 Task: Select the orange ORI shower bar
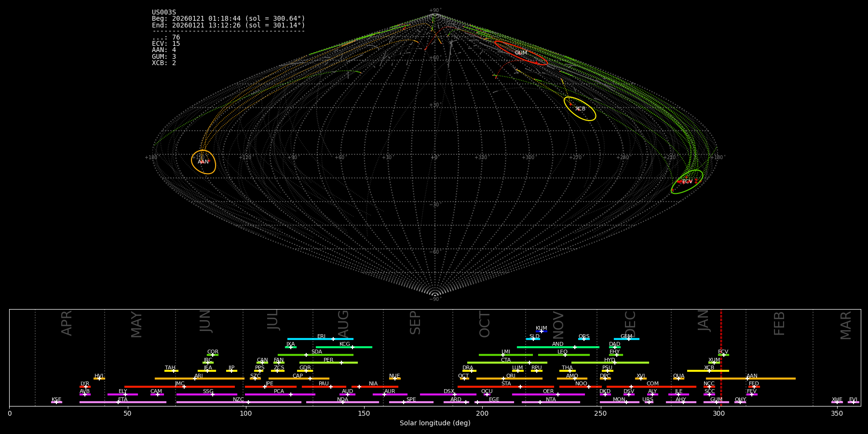[x=509, y=379]
